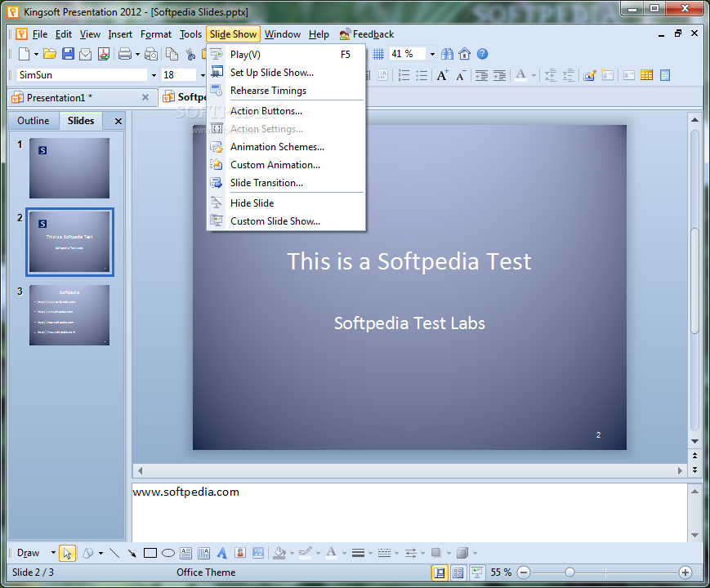Close the Presentation1 tab
710x588 pixels.
tap(145, 97)
